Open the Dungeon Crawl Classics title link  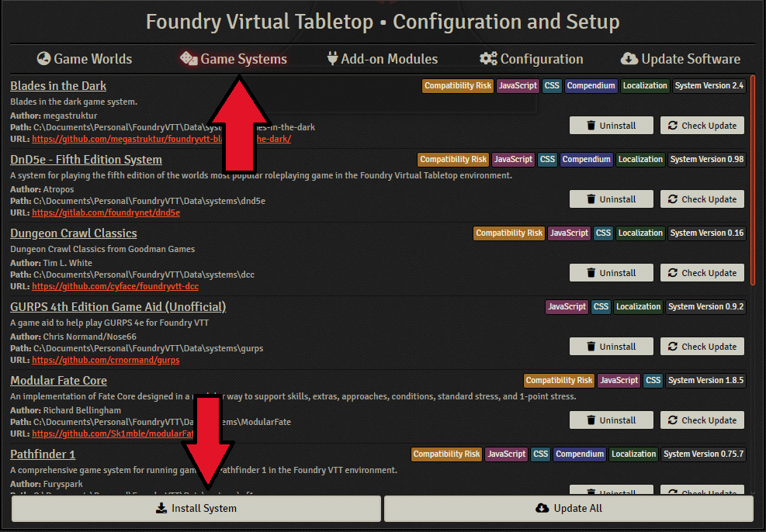[x=73, y=233]
